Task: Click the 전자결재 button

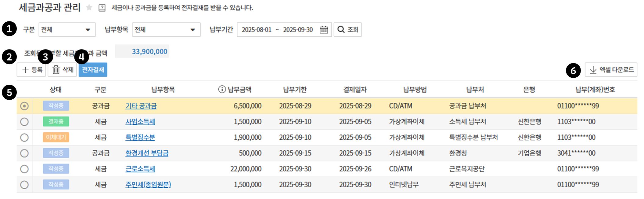Action: coord(93,70)
